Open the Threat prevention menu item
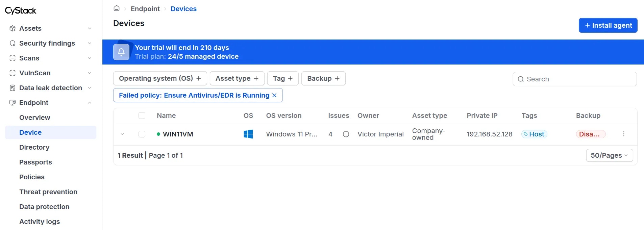This screenshot has width=644, height=230. coord(51,192)
